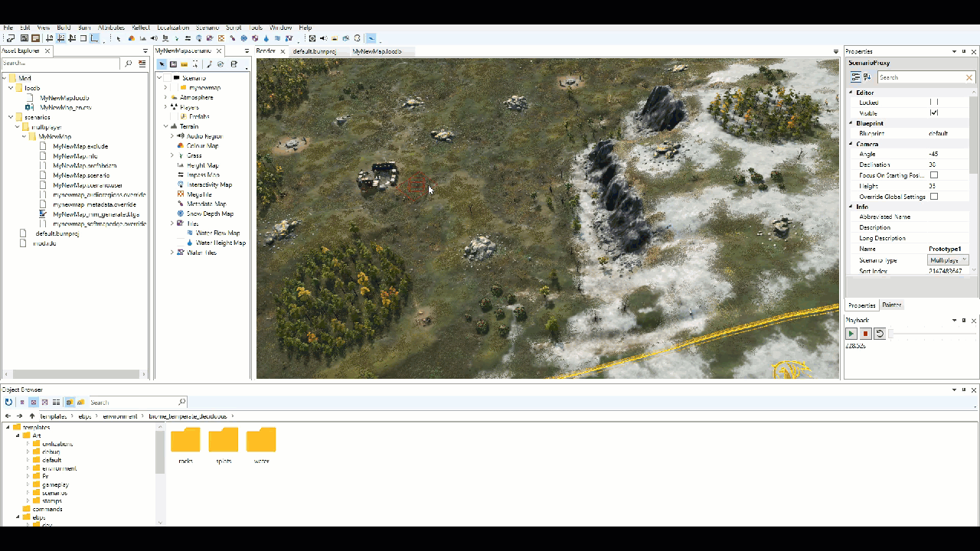Enable Override Global Settings checkbox
This screenshot has width=980, height=551.
click(x=933, y=197)
